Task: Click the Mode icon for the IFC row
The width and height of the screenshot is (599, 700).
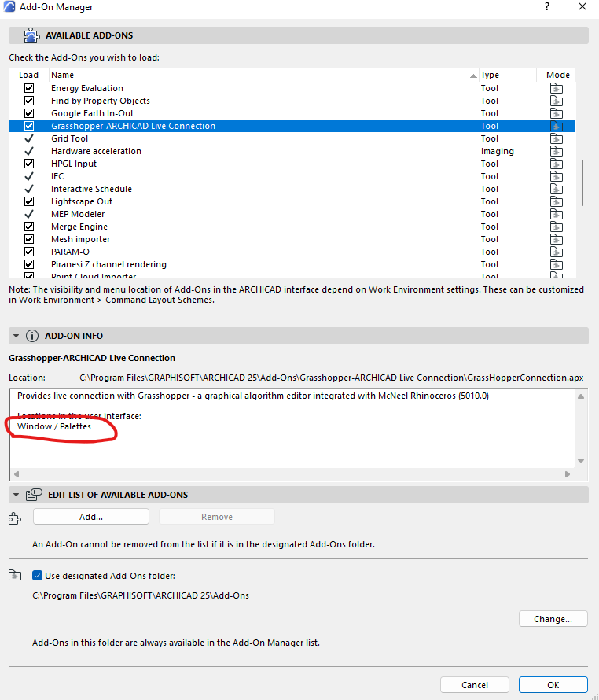Action: click(x=557, y=176)
